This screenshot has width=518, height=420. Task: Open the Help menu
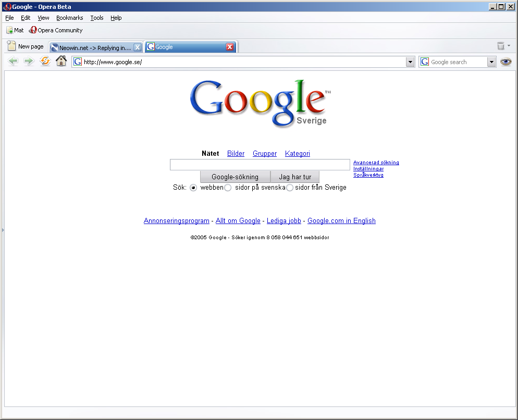tap(116, 18)
